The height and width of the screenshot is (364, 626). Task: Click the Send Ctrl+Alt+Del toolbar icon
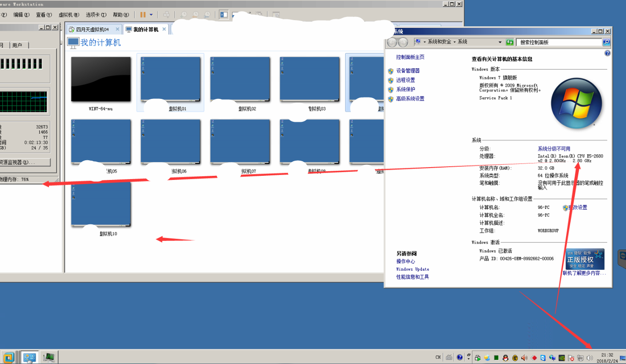[x=166, y=15]
